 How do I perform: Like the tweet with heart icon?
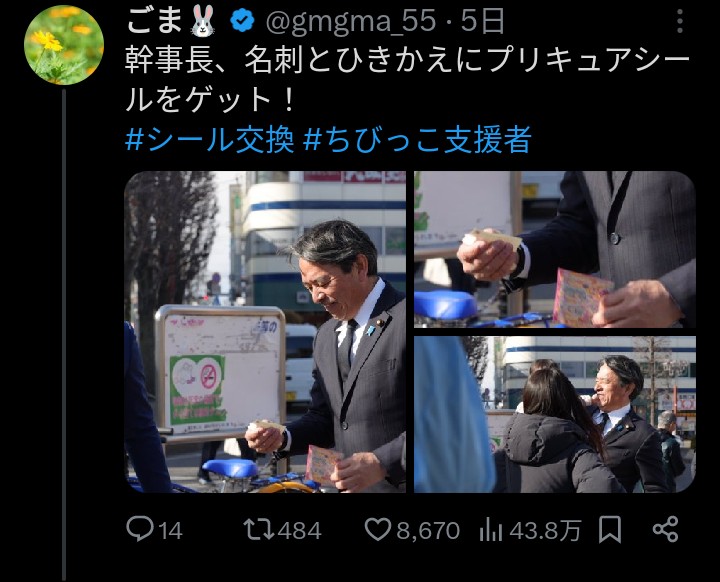pos(377,529)
